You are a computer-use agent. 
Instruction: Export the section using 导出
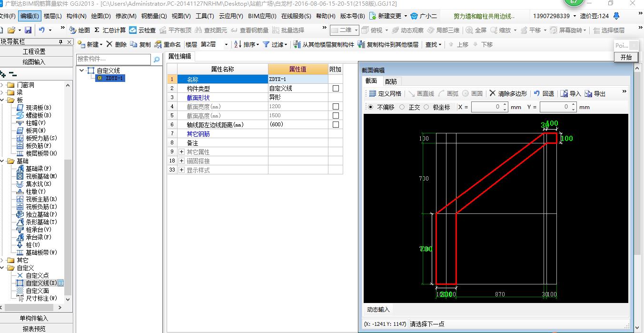595,93
